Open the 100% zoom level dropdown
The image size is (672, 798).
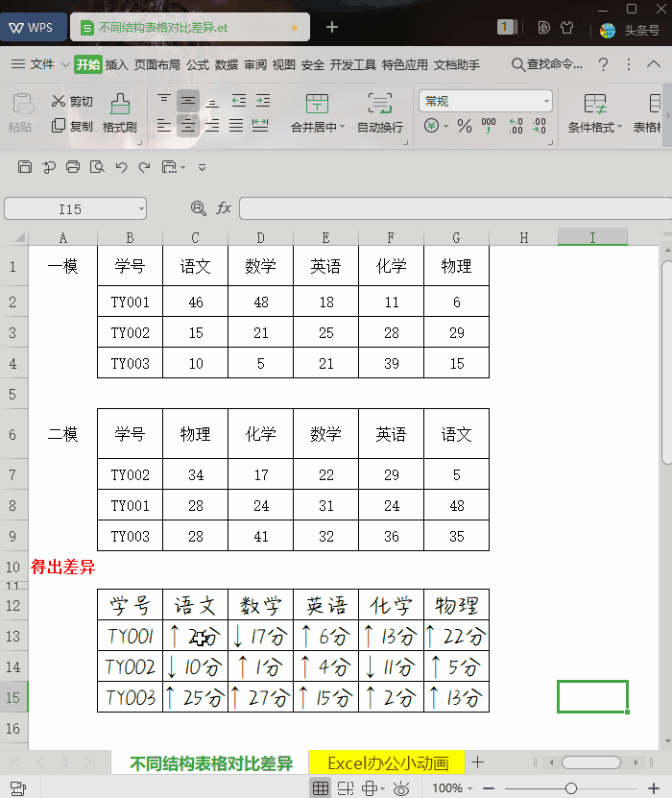(452, 788)
